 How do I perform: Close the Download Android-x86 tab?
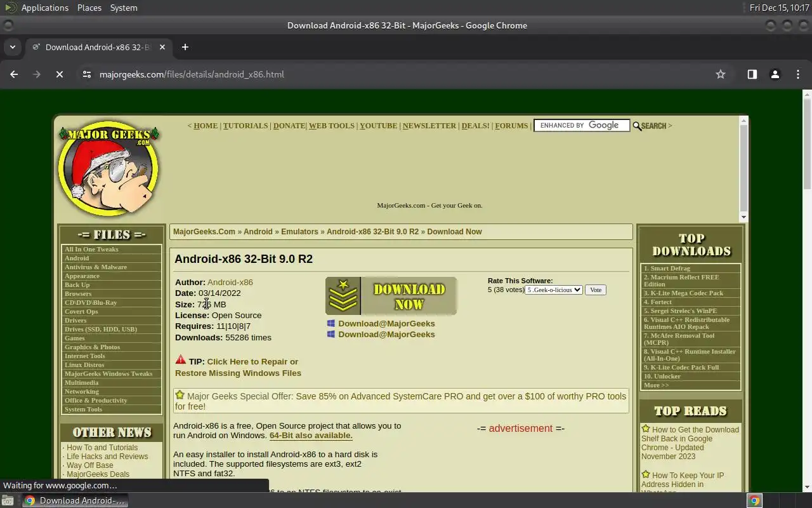(x=162, y=47)
